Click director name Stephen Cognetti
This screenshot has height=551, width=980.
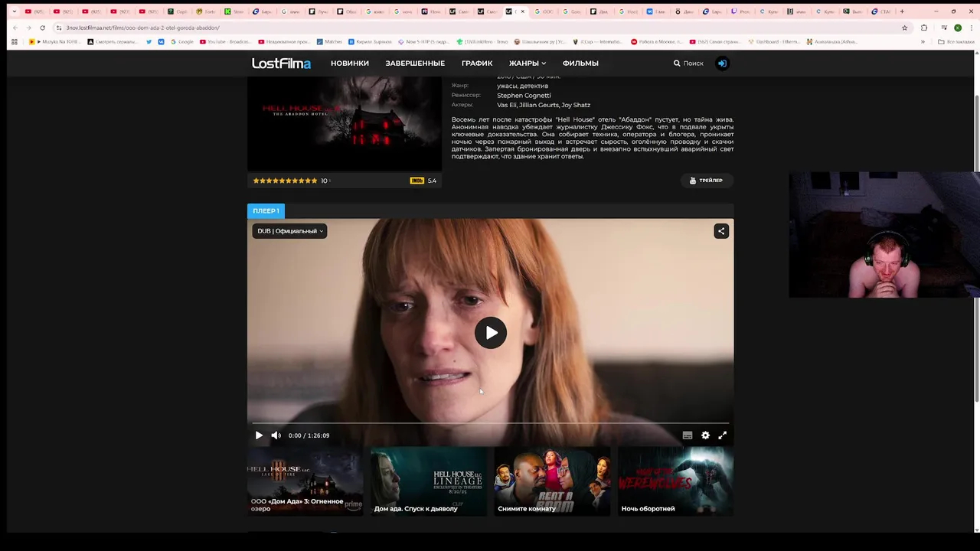point(524,96)
